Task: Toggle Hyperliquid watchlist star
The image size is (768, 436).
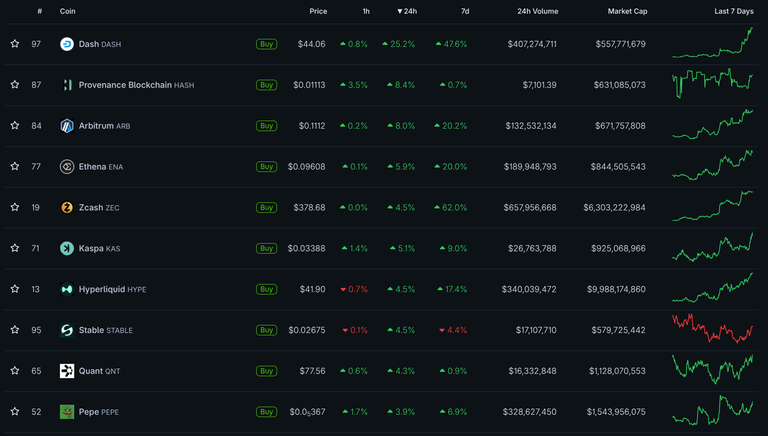Action: (15, 289)
